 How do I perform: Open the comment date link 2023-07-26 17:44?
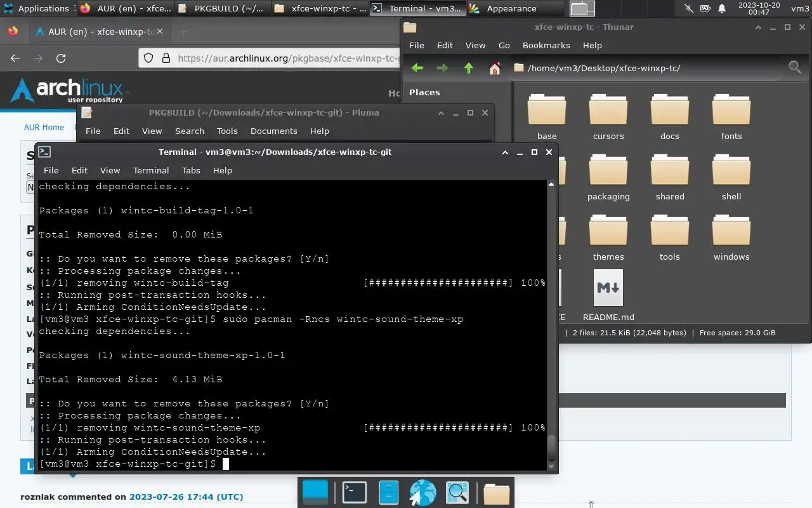click(x=186, y=497)
